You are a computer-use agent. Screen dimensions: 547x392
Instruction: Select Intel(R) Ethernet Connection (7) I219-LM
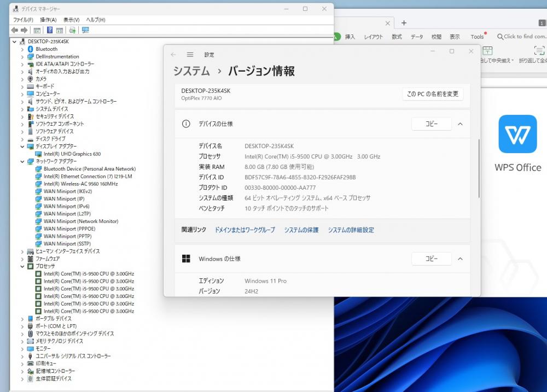88,177
